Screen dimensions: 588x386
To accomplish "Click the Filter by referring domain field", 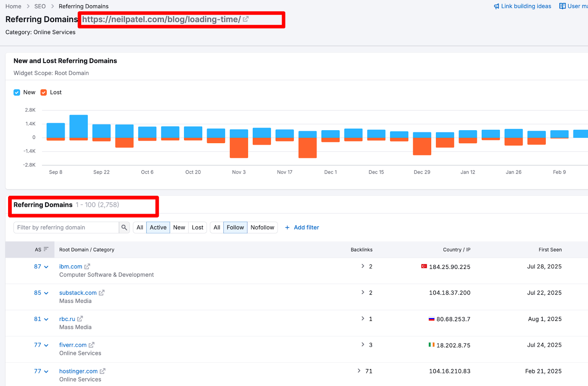I will (66, 227).
